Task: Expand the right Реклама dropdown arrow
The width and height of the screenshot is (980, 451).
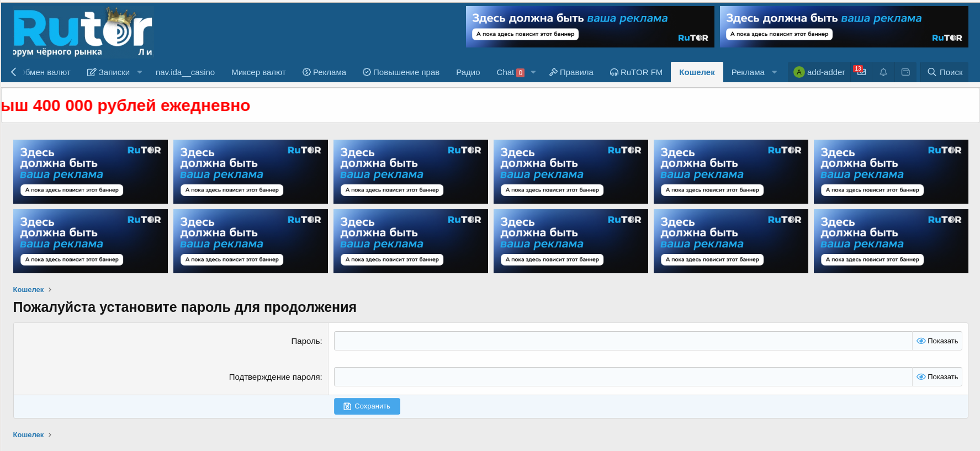Action: click(774, 72)
